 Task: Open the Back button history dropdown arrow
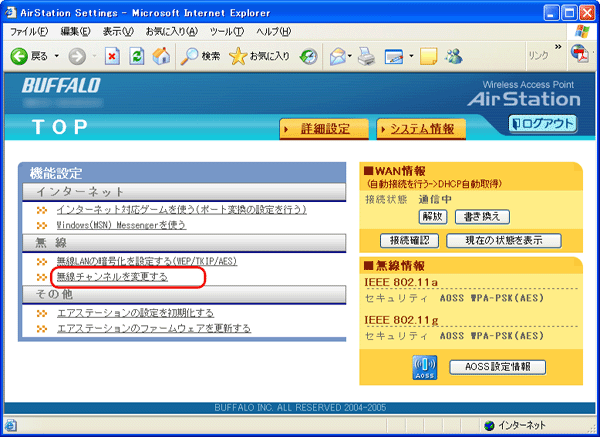[x=57, y=56]
